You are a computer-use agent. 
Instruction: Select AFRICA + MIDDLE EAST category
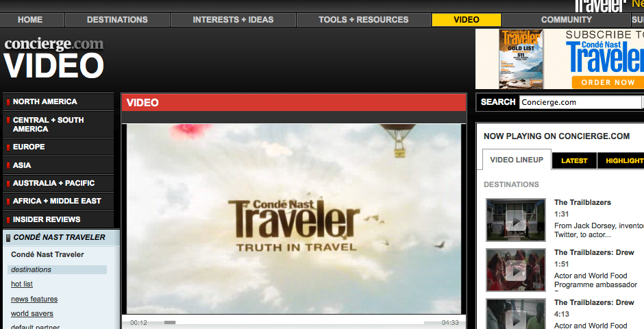coord(58,202)
